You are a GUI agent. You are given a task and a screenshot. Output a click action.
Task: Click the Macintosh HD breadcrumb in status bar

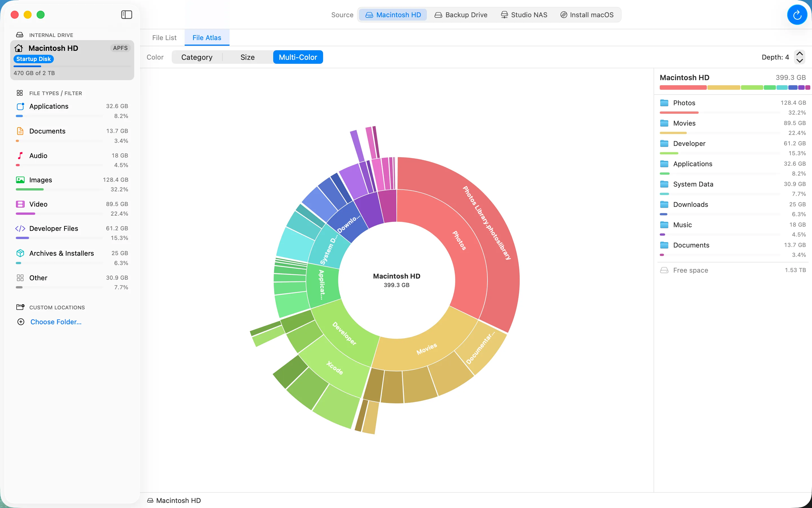coord(174,500)
